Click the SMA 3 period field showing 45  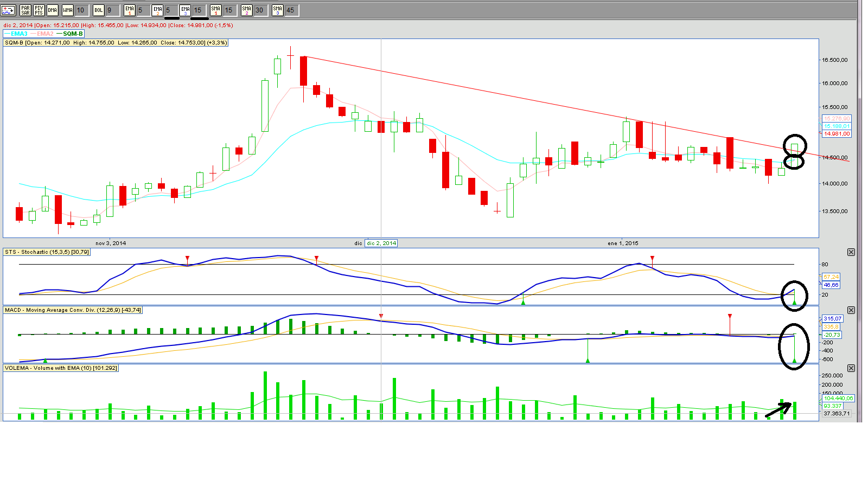[291, 10]
